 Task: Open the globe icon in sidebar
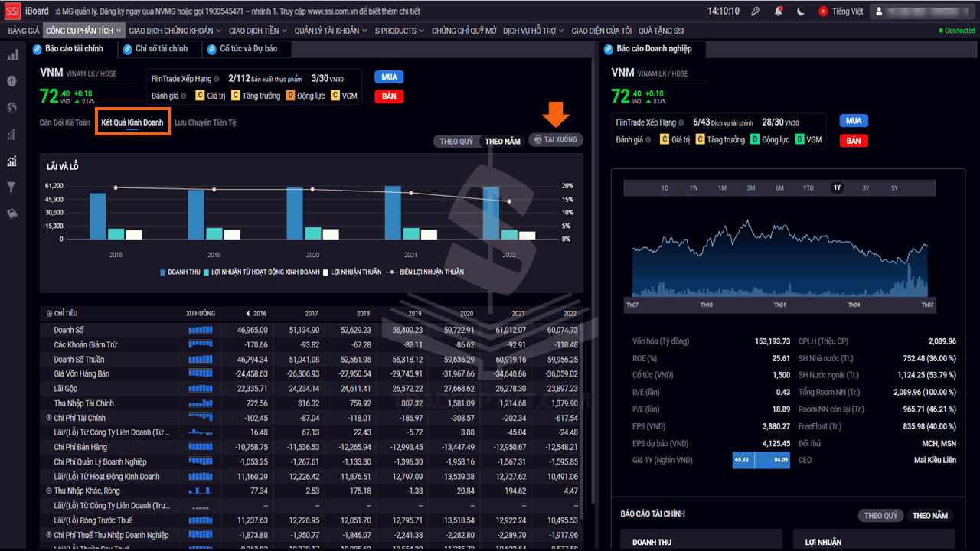click(12, 108)
